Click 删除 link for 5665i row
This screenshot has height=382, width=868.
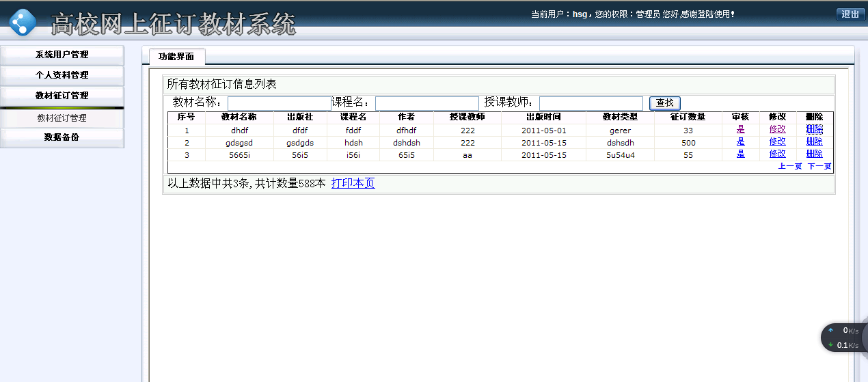(x=814, y=154)
